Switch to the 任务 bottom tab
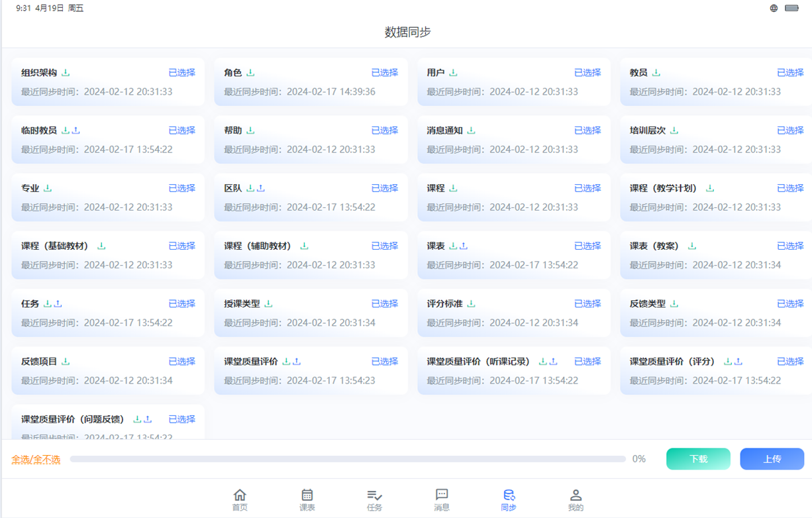 click(x=374, y=499)
